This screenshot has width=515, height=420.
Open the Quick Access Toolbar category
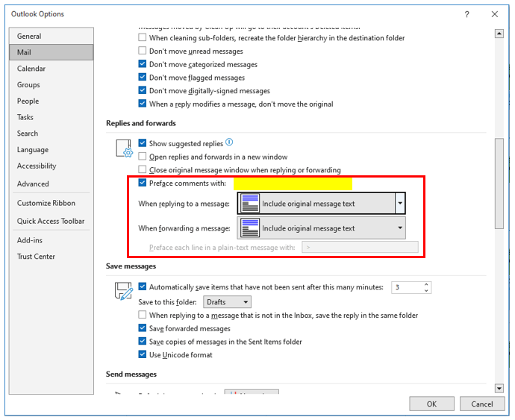pos(51,221)
